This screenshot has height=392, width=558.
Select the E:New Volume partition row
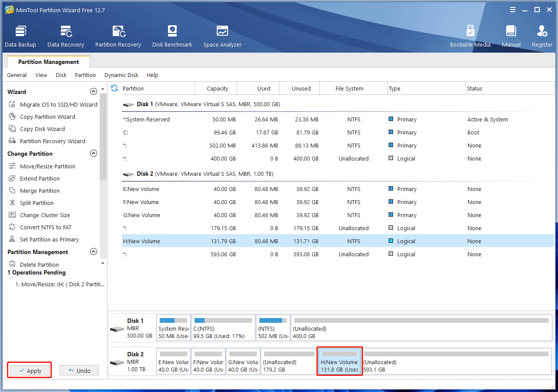[x=338, y=189]
